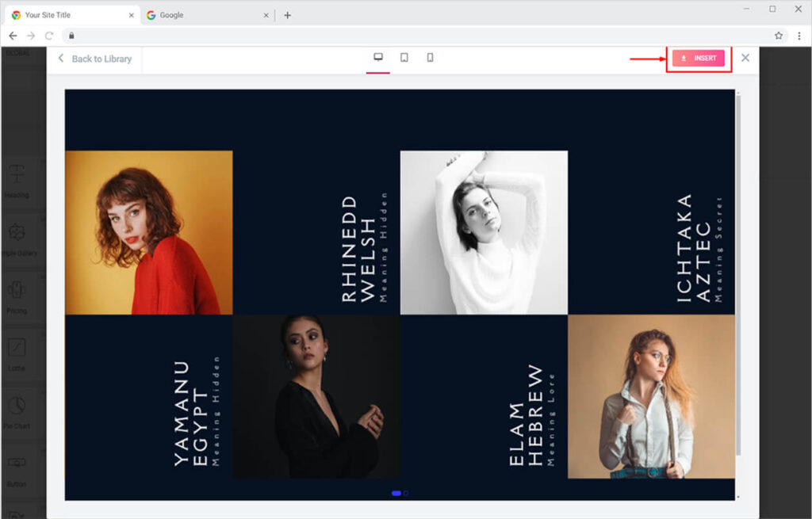This screenshot has height=519, width=812.
Task: Click the Insert template button
Action: [698, 58]
